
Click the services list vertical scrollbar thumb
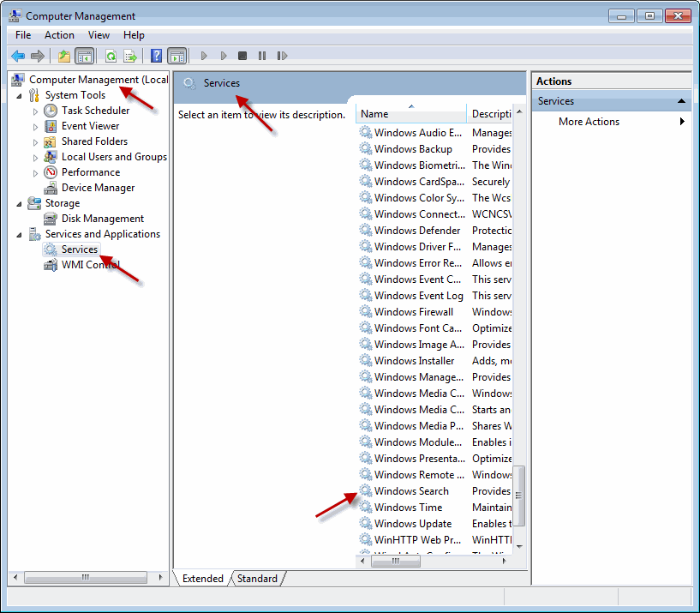pos(518,495)
